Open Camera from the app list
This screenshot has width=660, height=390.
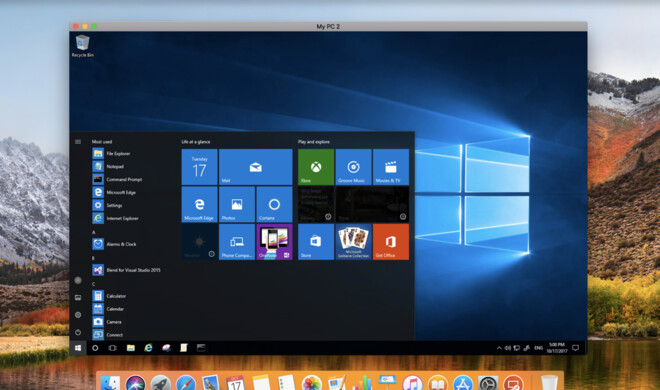(107, 322)
